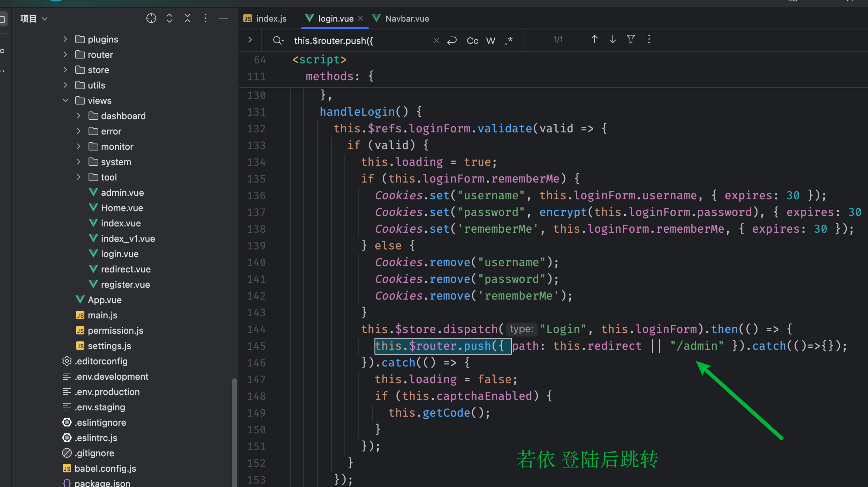Image resolution: width=868 pixels, height=487 pixels.
Task: Expand the plugins folder
Action: [65, 39]
